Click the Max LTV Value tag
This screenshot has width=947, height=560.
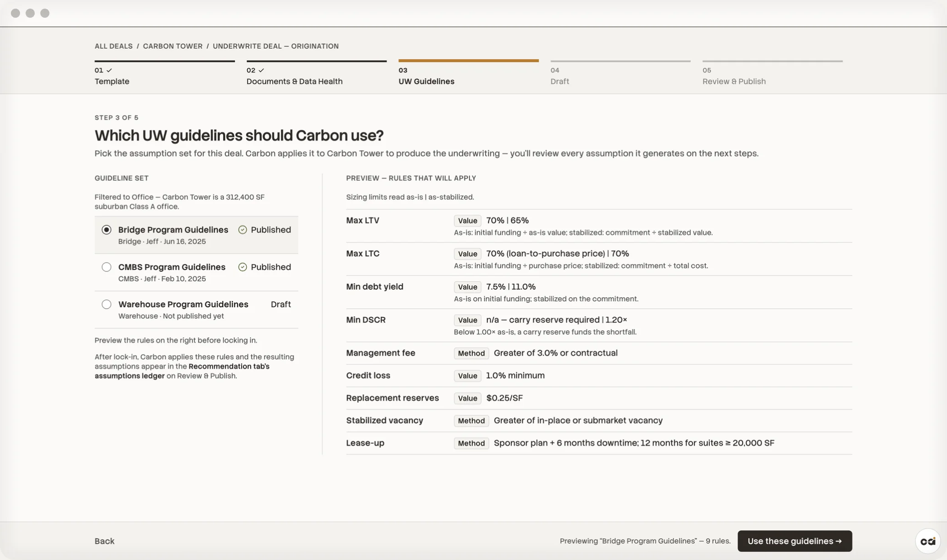click(468, 221)
